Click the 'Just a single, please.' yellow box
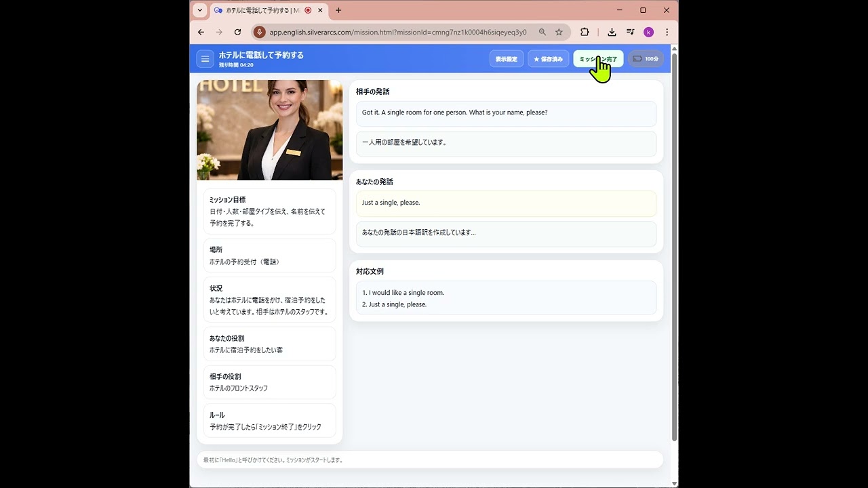The height and width of the screenshot is (488, 868). pos(506,203)
